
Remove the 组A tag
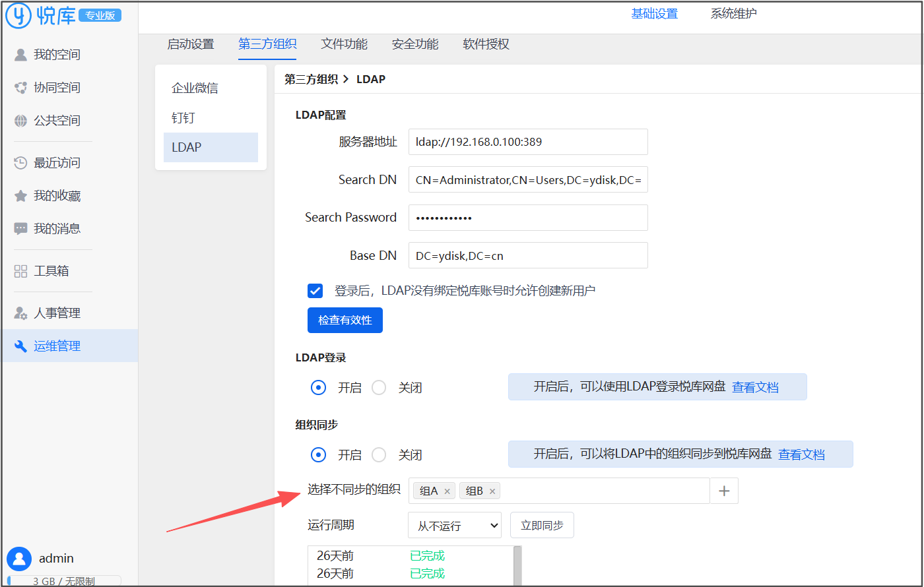coord(447,491)
